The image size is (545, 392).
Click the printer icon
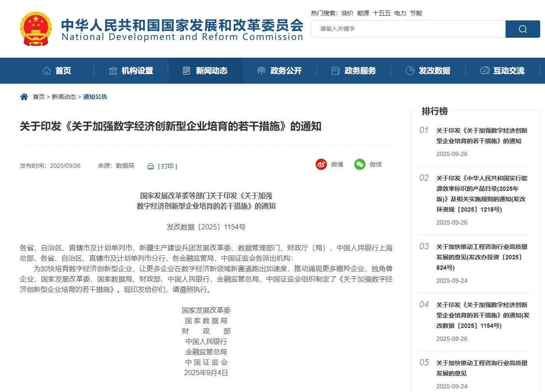point(150,167)
